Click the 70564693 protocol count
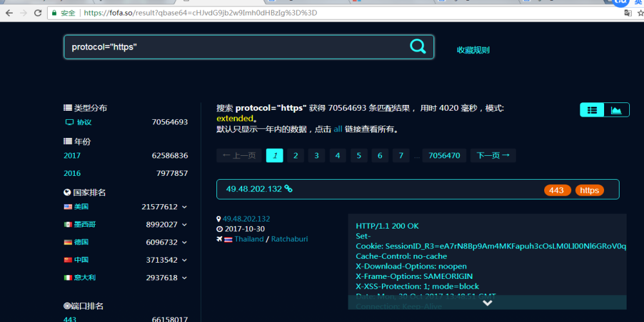 coord(169,122)
